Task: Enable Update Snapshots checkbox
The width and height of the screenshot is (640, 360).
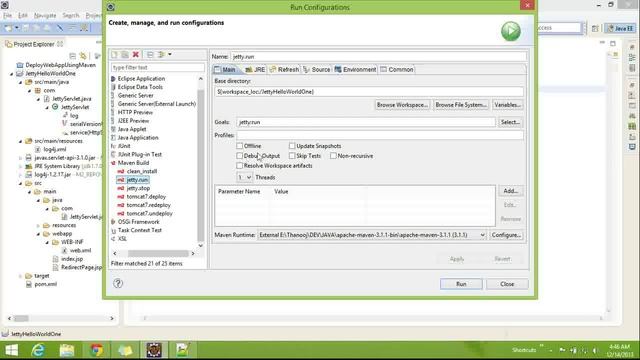Action: [x=292, y=146]
